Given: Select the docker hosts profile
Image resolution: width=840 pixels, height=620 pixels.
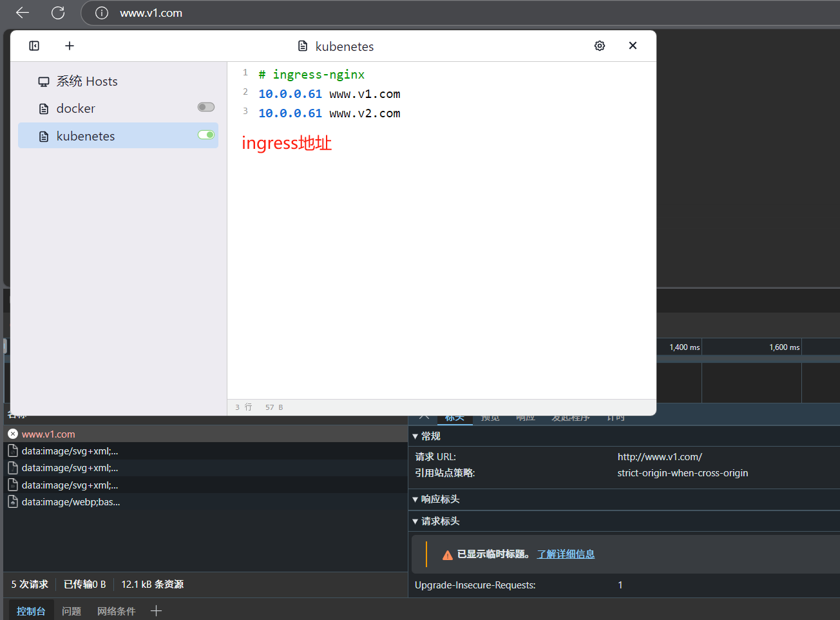Looking at the screenshot, I should (119, 108).
